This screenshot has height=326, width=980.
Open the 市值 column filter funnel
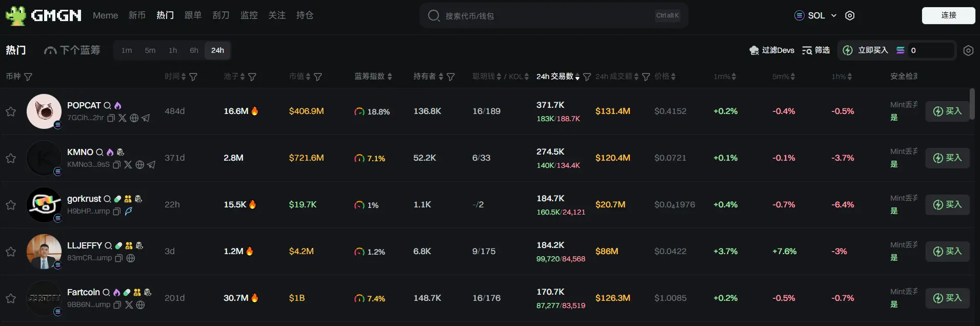click(318, 77)
